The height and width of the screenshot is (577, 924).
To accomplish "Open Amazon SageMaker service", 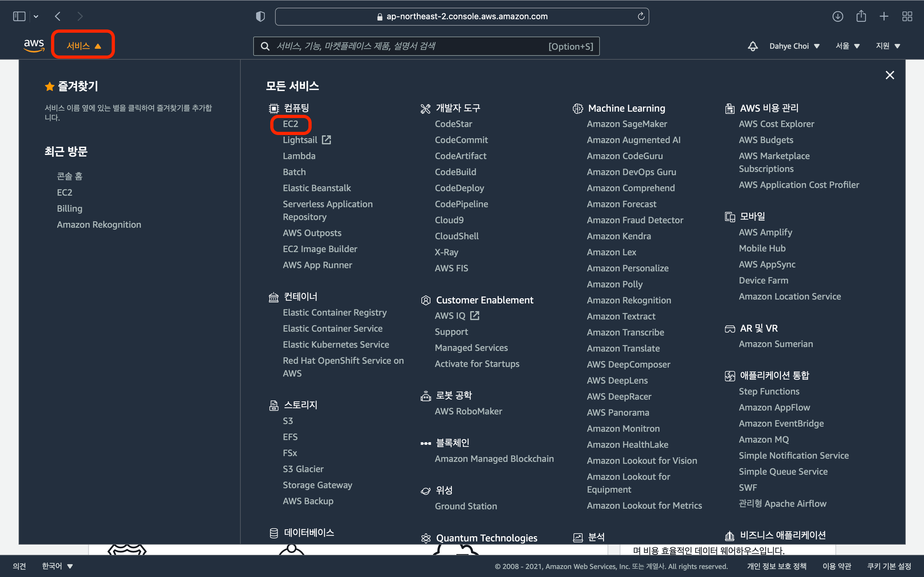I will [627, 124].
